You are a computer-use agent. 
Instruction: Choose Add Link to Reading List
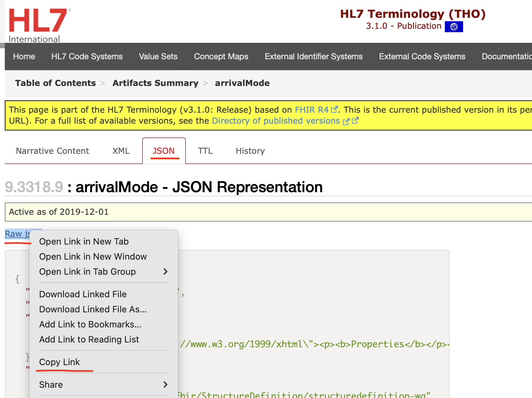point(89,339)
